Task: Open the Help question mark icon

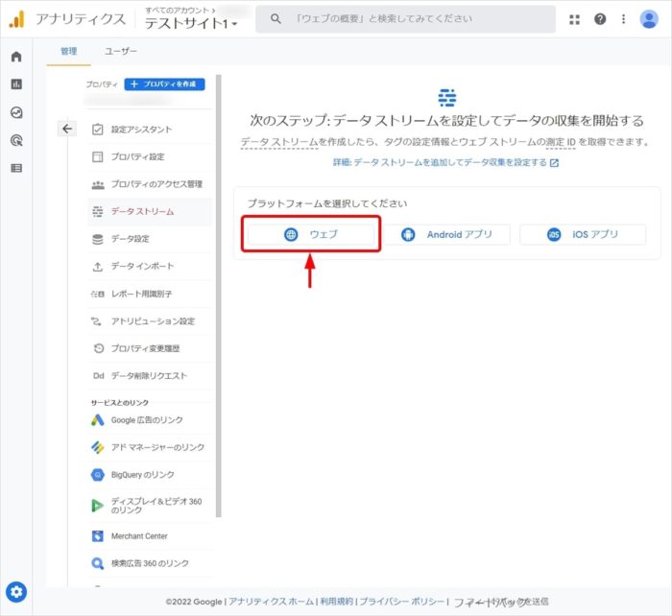Action: click(600, 19)
